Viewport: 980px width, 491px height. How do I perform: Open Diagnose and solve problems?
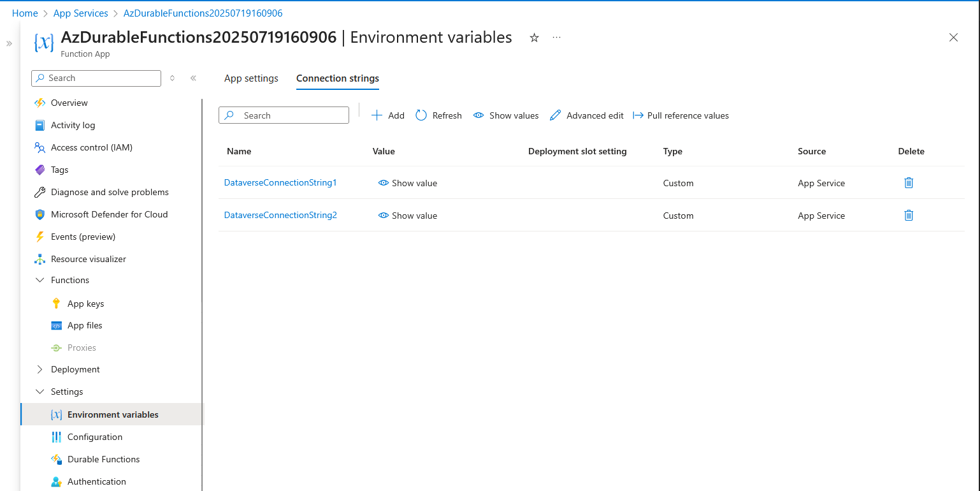(x=110, y=192)
